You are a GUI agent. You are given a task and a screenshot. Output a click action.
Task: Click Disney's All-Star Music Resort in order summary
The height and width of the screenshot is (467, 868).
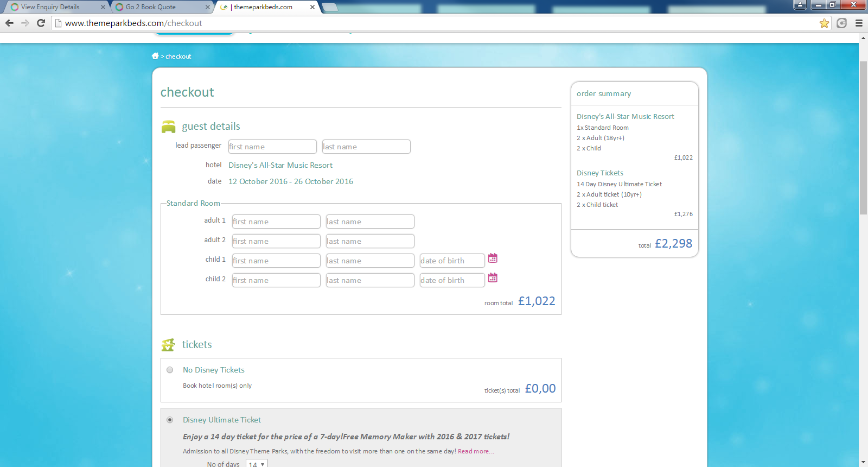click(x=625, y=116)
